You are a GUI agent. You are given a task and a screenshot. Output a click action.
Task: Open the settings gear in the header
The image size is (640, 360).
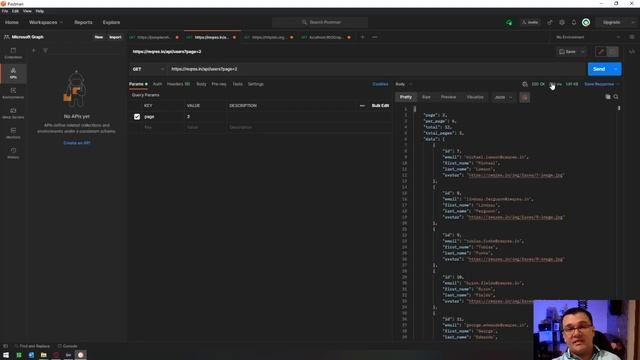(x=562, y=22)
